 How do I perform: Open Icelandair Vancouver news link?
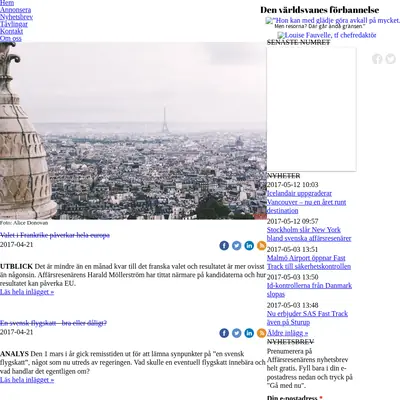(x=306, y=202)
